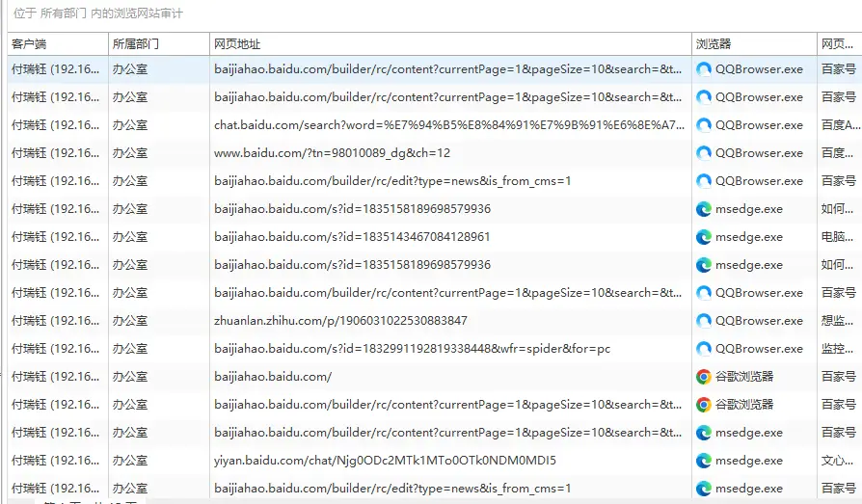Click QQBrowser.exe text in zhuanlan.zhihu.com row
Viewport: 862px width, 504px height.
tap(759, 321)
